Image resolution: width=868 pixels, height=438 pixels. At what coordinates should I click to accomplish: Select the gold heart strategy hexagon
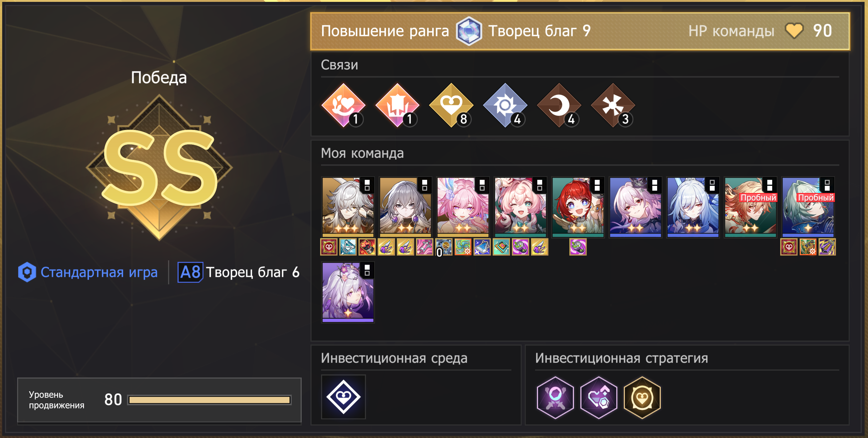point(642,397)
